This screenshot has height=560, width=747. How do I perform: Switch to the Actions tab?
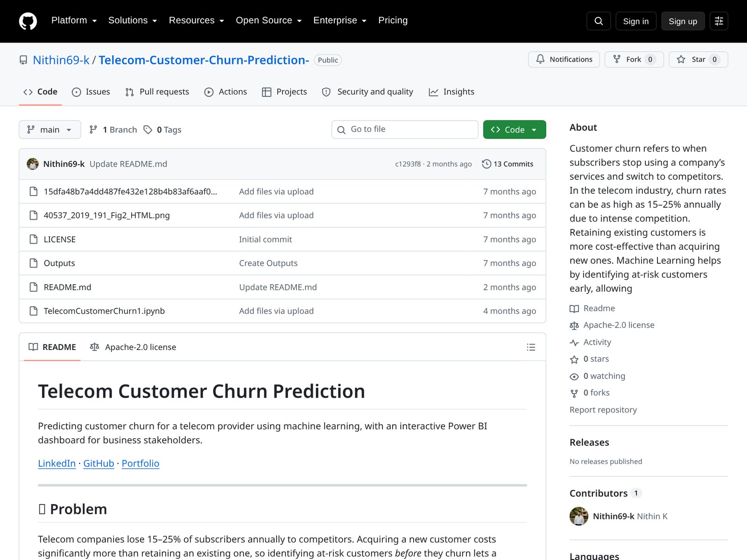point(226,92)
